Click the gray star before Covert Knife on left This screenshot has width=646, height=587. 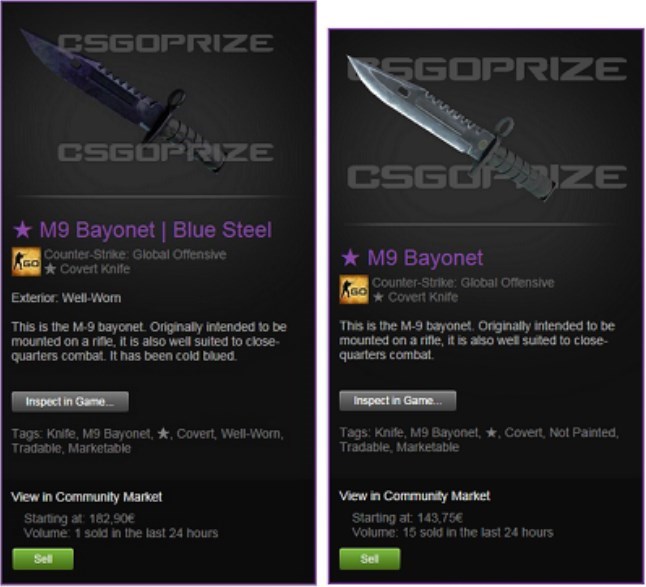tap(50, 269)
